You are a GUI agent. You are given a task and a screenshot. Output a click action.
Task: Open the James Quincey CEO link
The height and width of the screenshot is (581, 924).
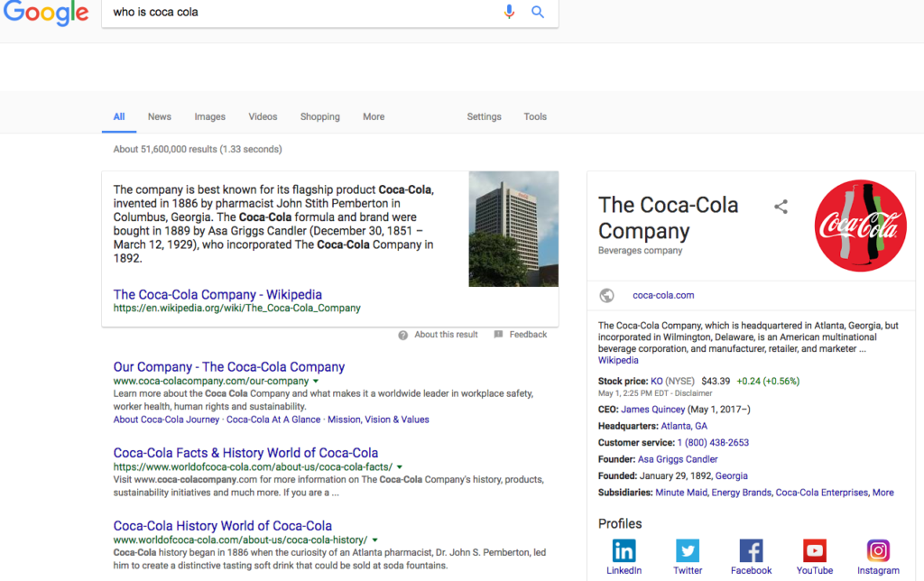[653, 410]
